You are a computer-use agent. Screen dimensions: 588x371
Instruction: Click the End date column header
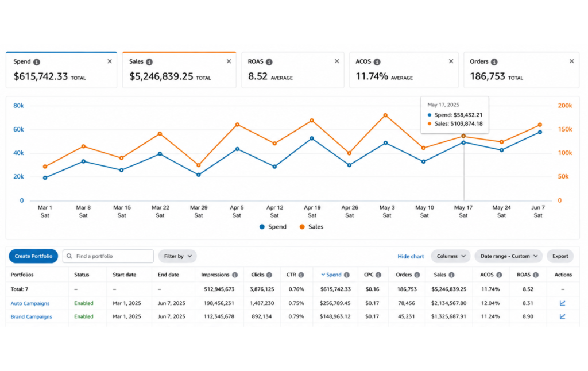pos(168,275)
